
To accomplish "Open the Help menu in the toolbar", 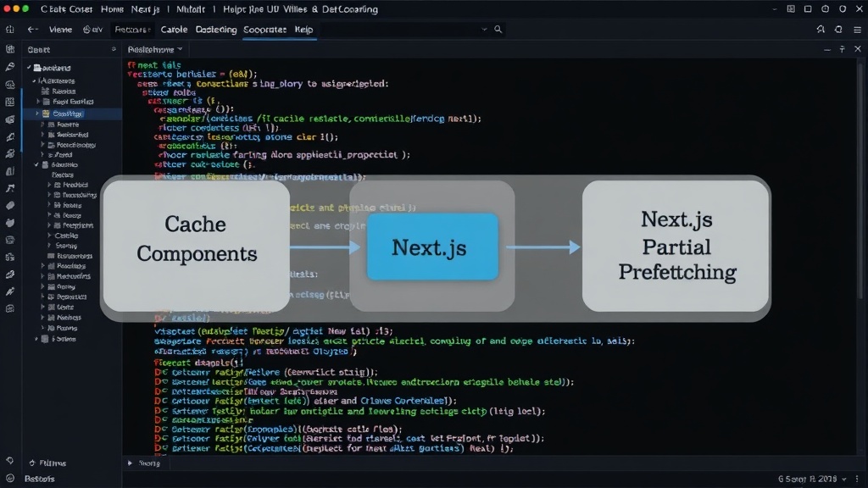I will pyautogui.click(x=304, y=30).
